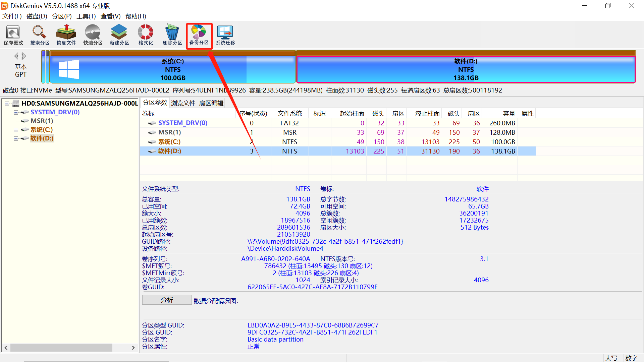Select the 系统(C:) partition bar in disk map
The width and height of the screenshot is (644, 362).
click(173, 70)
